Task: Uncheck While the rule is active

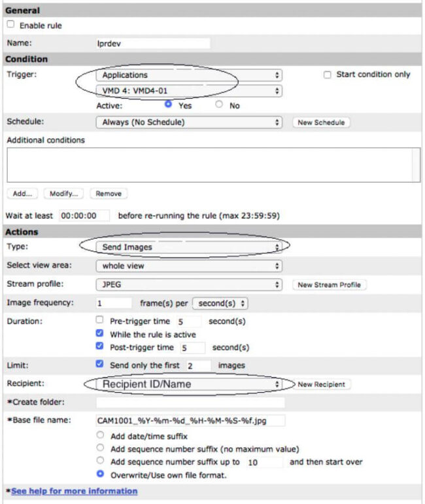Action: click(99, 333)
